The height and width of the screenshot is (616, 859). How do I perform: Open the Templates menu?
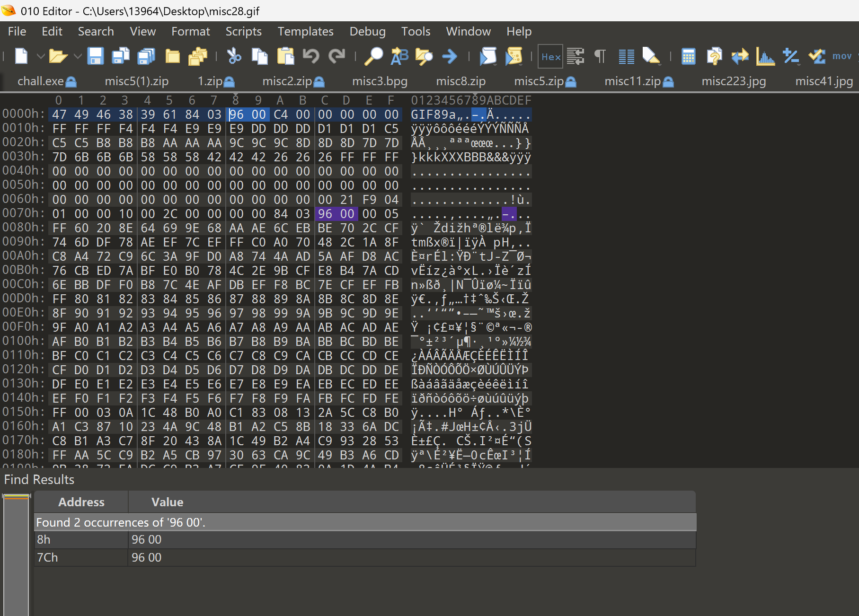pos(305,32)
